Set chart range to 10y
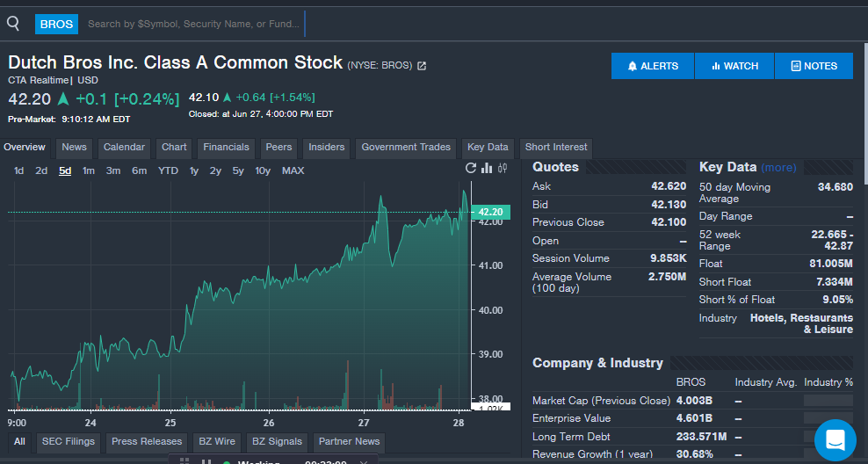868x464 pixels. 263,170
